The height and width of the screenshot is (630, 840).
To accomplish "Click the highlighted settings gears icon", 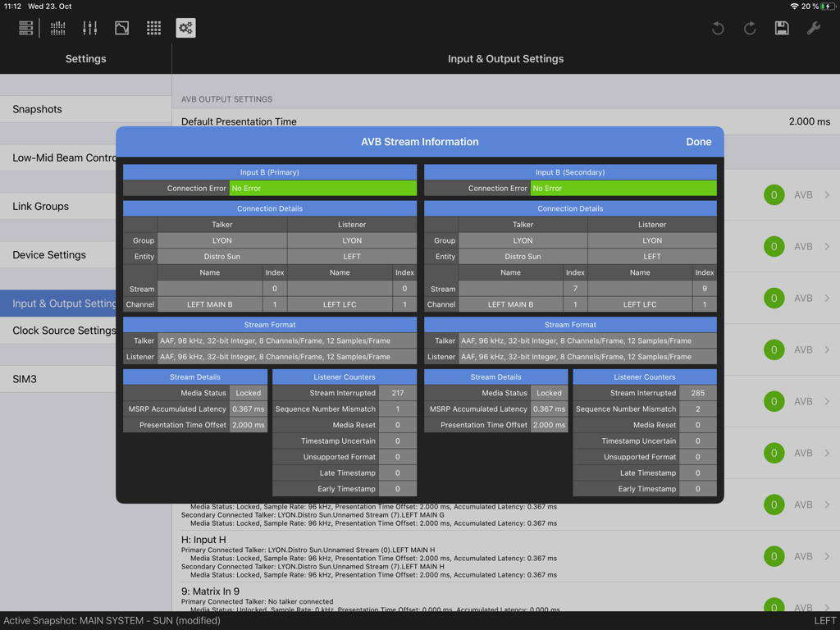I will pos(185,27).
